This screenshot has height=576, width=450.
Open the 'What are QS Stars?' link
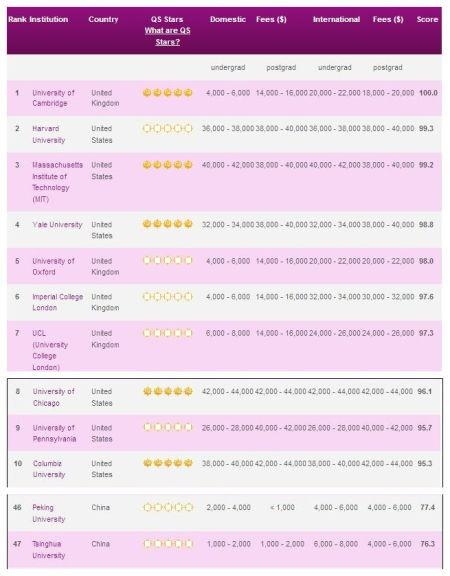pyautogui.click(x=168, y=36)
